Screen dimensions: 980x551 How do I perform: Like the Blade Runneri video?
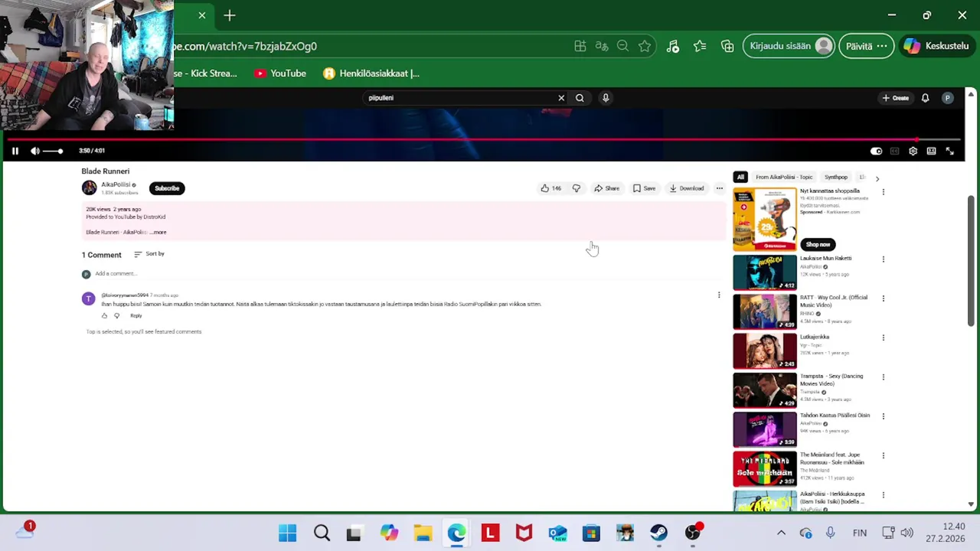tap(550, 188)
